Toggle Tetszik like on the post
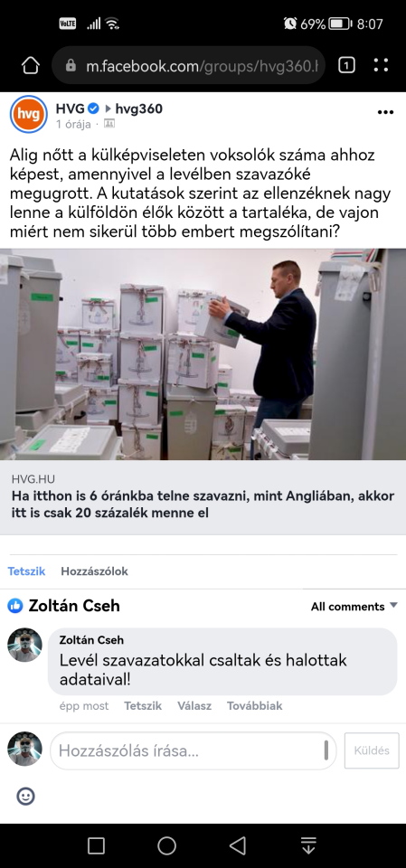This screenshot has height=868, width=406. tap(26, 571)
